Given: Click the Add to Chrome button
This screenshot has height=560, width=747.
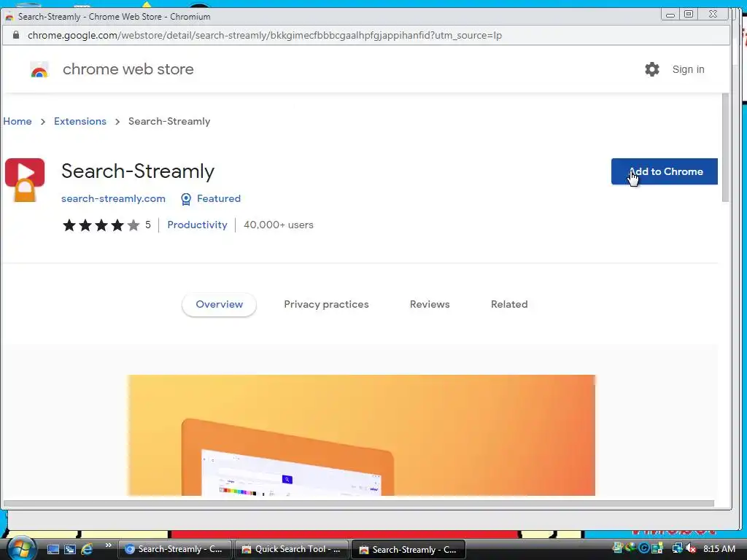Looking at the screenshot, I should 664,171.
